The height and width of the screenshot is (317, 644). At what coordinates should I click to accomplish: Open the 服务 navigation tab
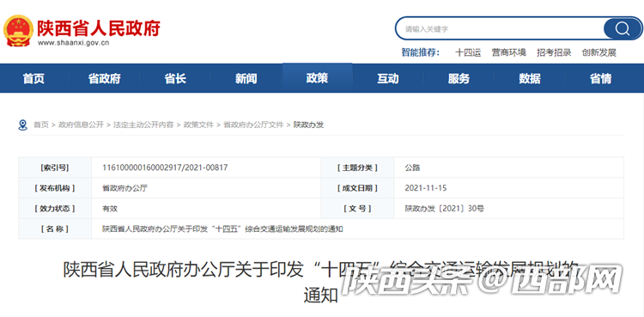[x=459, y=78]
